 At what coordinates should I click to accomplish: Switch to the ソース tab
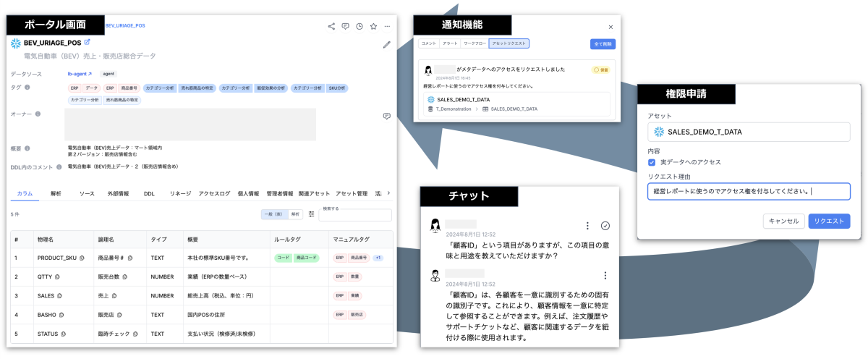click(87, 194)
